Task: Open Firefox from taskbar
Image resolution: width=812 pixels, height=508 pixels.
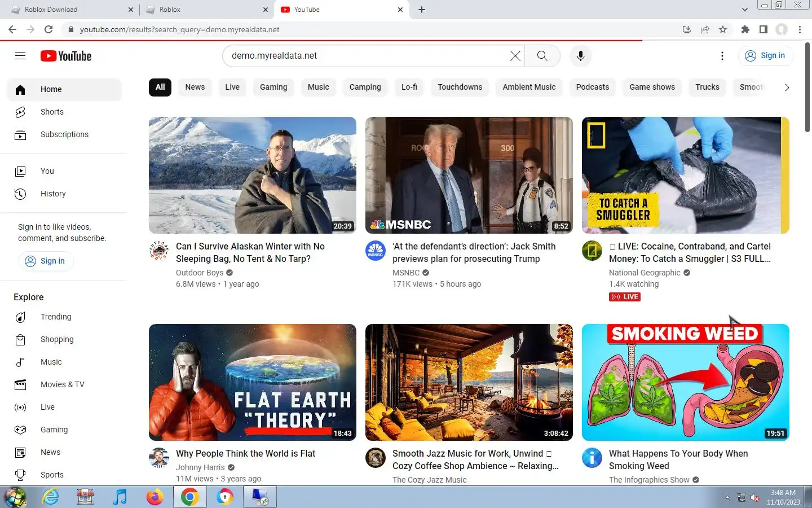Action: click(155, 497)
